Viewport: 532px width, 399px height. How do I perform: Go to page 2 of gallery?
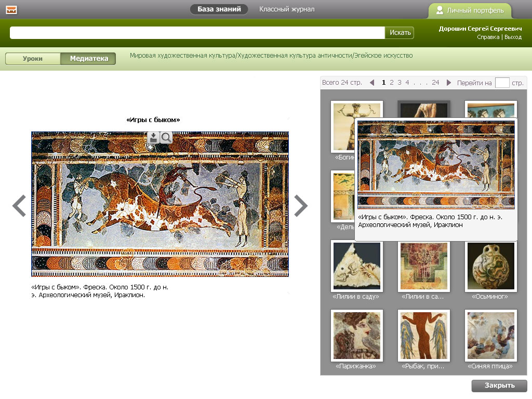392,83
